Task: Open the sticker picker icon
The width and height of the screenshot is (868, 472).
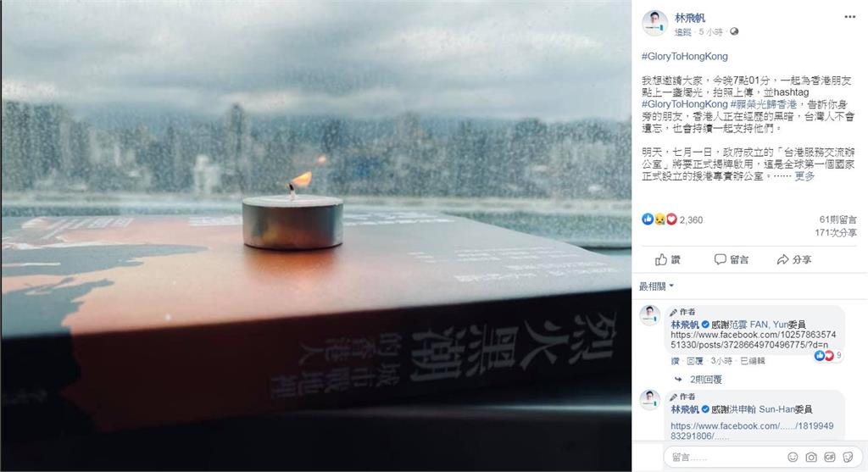Action: 848,457
